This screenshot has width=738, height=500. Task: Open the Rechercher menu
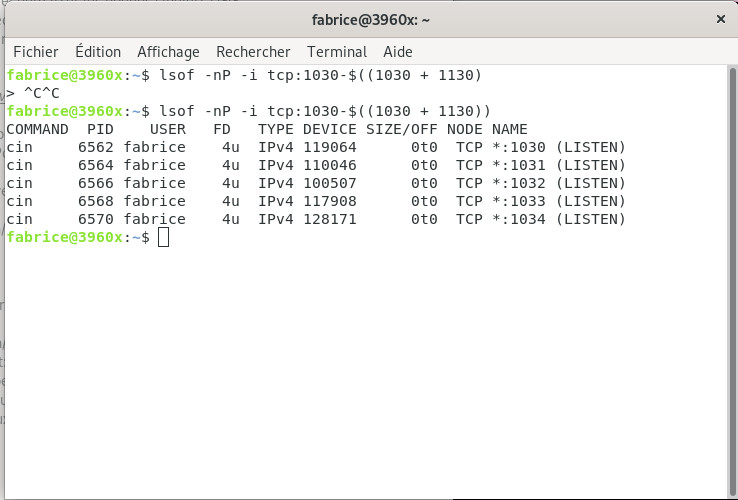point(253,51)
